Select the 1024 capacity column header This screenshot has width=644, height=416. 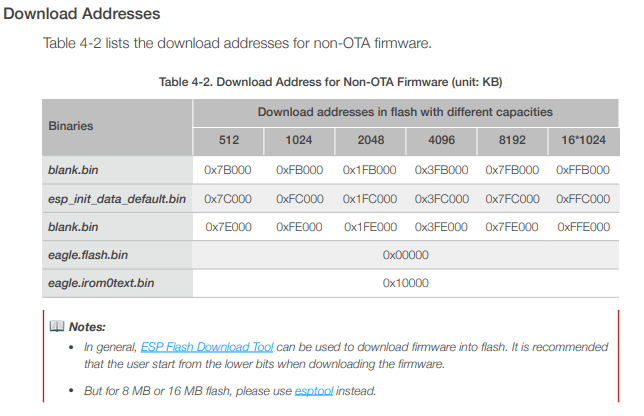(x=299, y=140)
